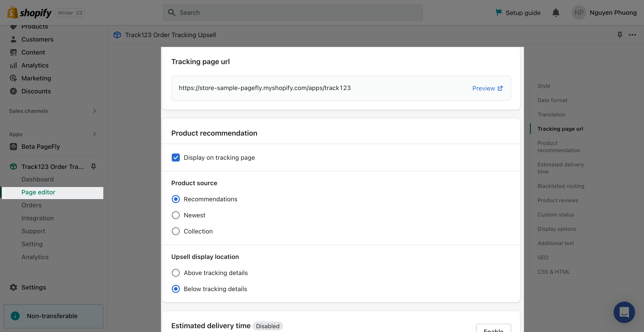The image size is (644, 332).
Task: Uncheck Display on tracking page
Action: pyautogui.click(x=176, y=157)
